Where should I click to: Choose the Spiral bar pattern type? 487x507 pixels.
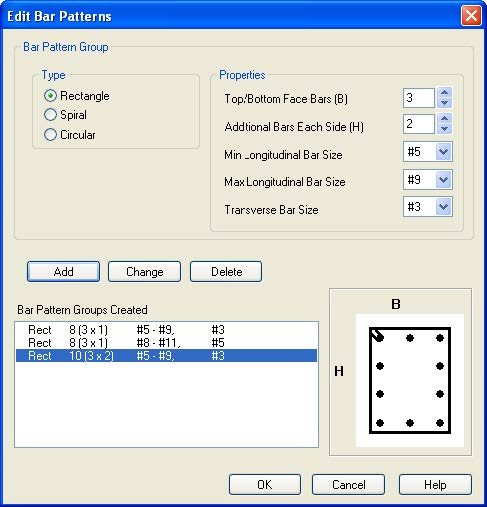point(50,115)
